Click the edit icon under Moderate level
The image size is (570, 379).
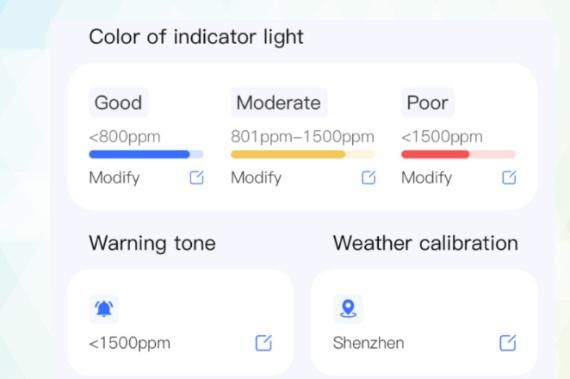point(368,177)
